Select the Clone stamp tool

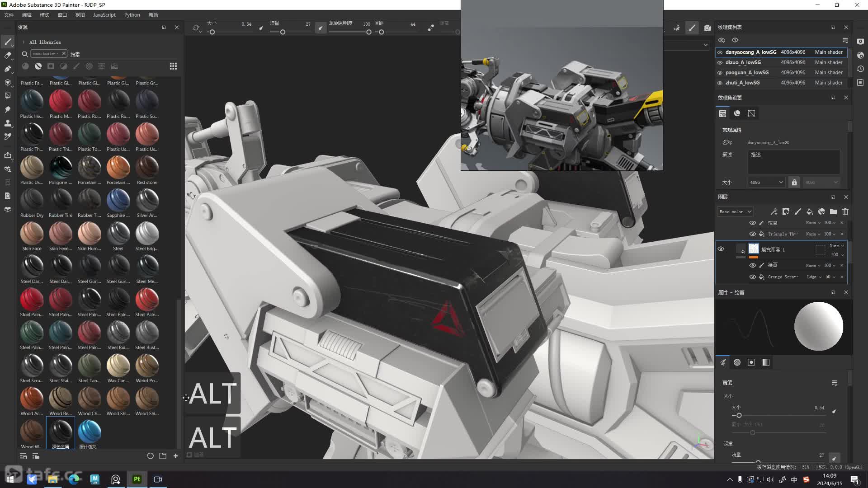(x=8, y=123)
